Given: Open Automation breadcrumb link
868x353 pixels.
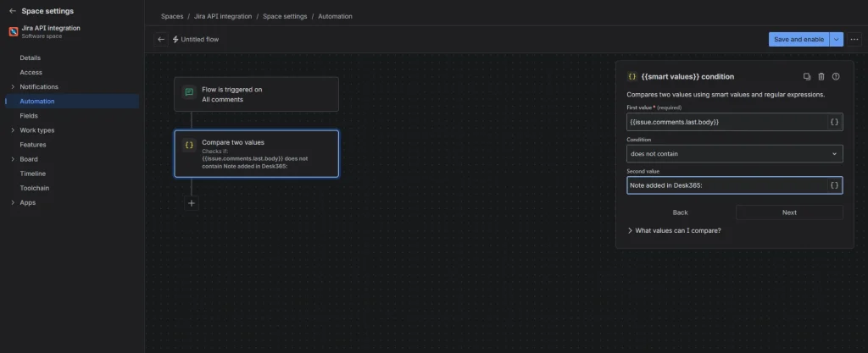Looking at the screenshot, I should (335, 17).
